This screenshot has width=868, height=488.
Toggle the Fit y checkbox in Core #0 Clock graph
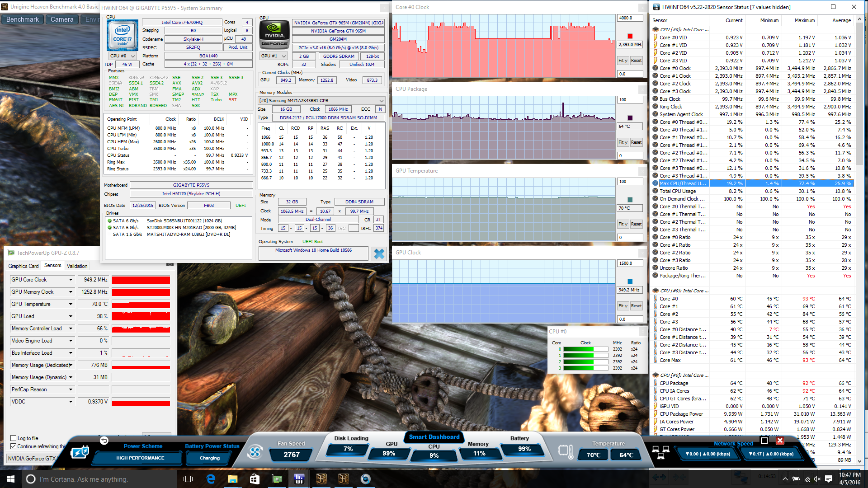623,61
